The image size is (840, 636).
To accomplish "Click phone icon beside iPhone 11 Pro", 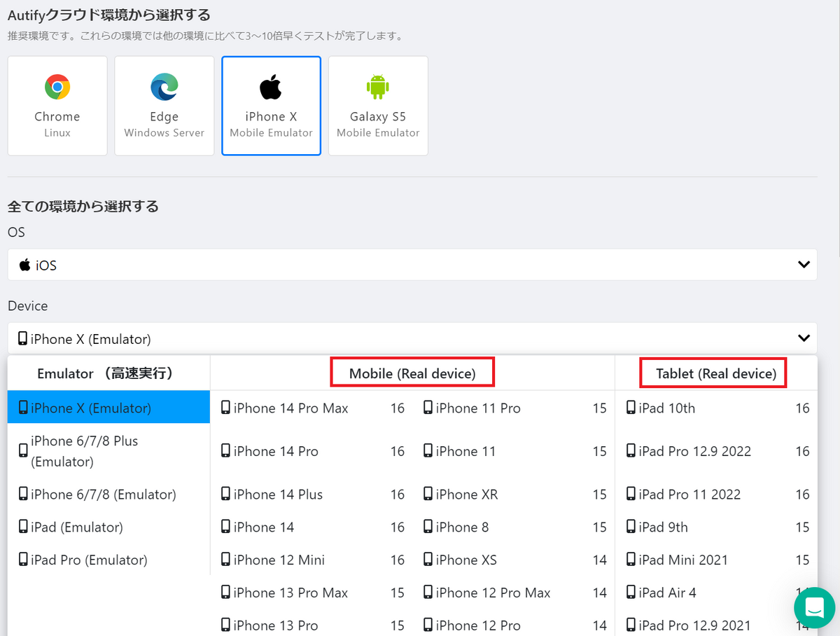I will [x=428, y=408].
